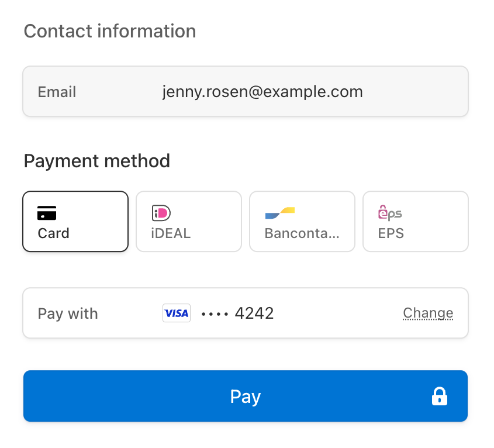Click the Change link for saved card

pos(428,313)
